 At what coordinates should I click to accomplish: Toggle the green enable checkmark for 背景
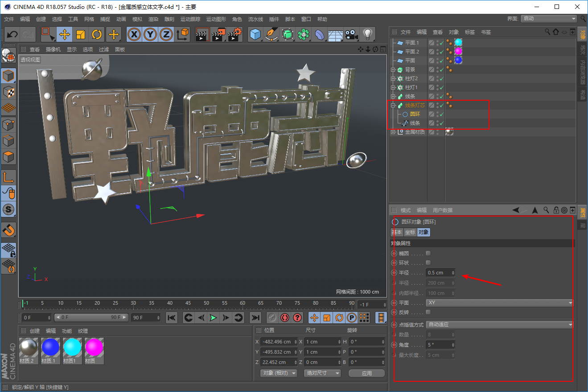(x=442, y=69)
